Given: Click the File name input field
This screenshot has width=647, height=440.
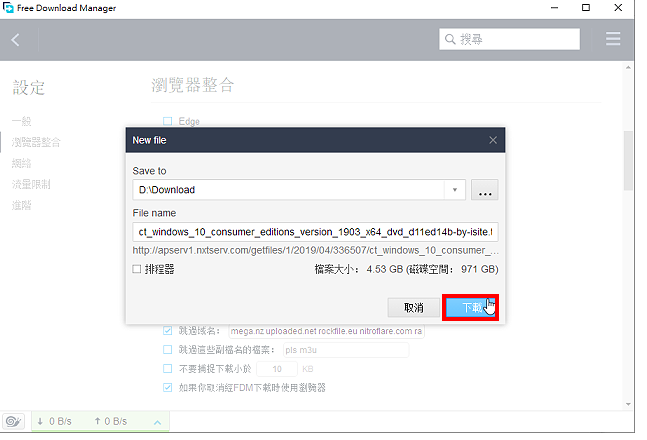Looking at the screenshot, I should [x=315, y=232].
